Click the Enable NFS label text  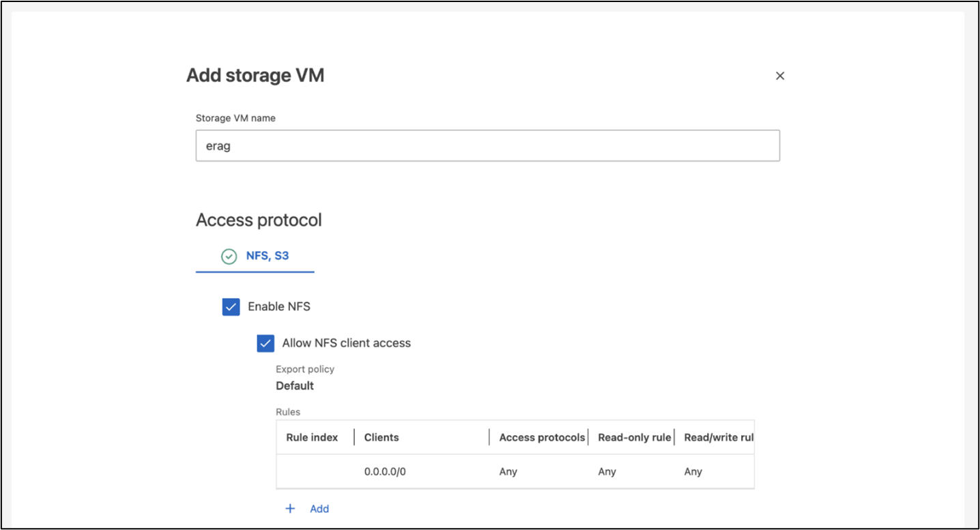click(x=279, y=307)
